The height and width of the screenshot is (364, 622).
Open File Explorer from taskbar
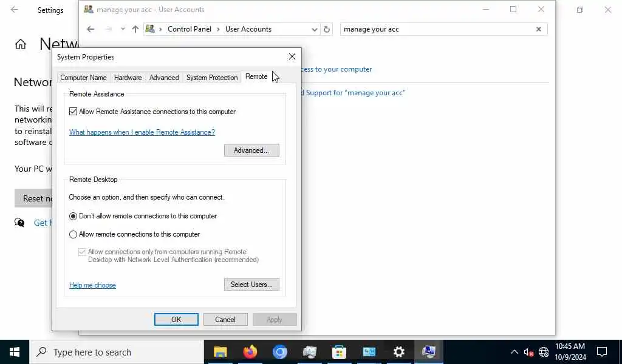[x=220, y=352]
